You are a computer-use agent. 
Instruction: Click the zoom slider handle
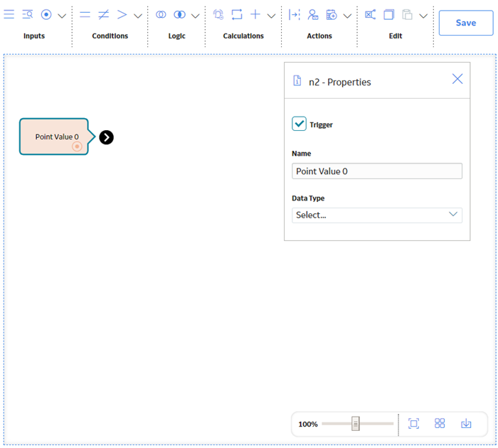[x=356, y=424]
